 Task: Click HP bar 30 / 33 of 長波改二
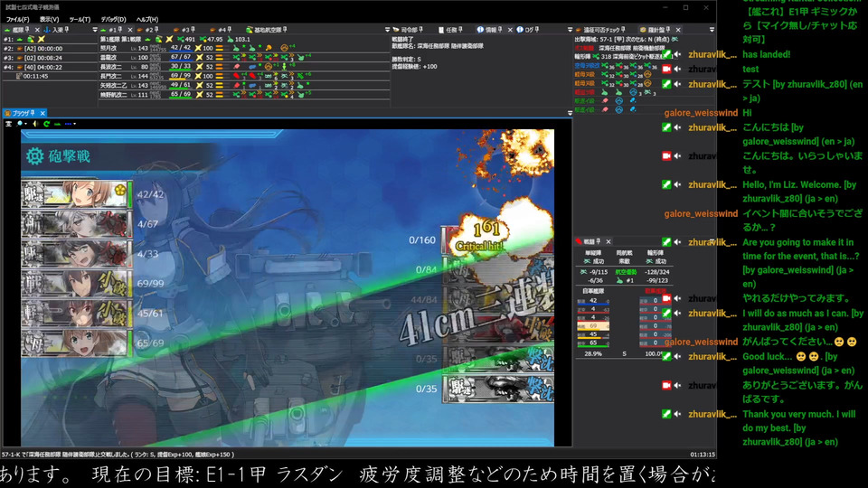(x=181, y=66)
